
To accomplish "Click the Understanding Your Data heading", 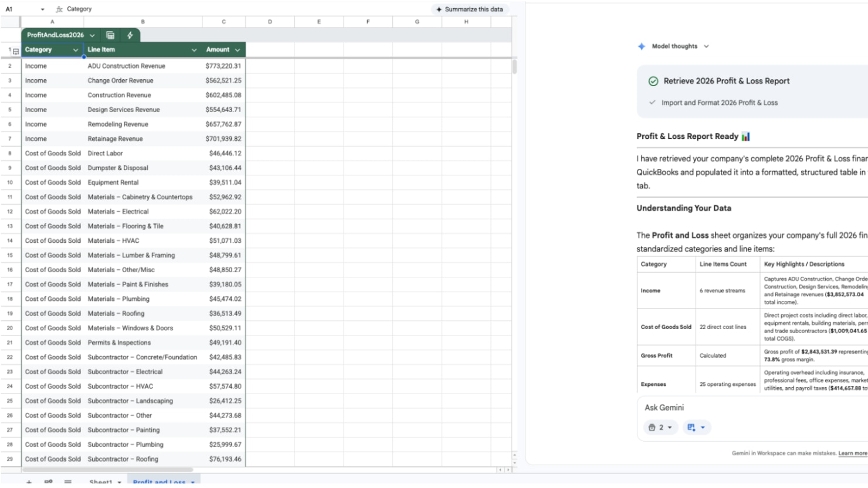I will click(x=684, y=208).
